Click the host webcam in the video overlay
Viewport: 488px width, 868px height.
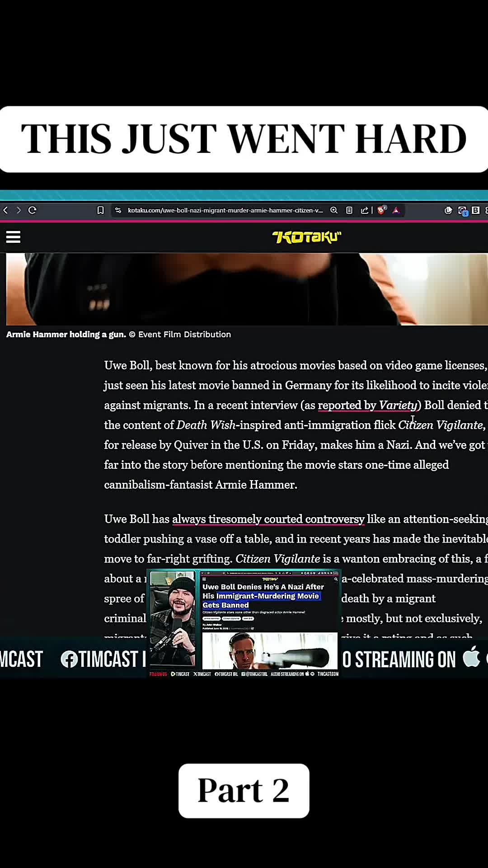[172, 618]
